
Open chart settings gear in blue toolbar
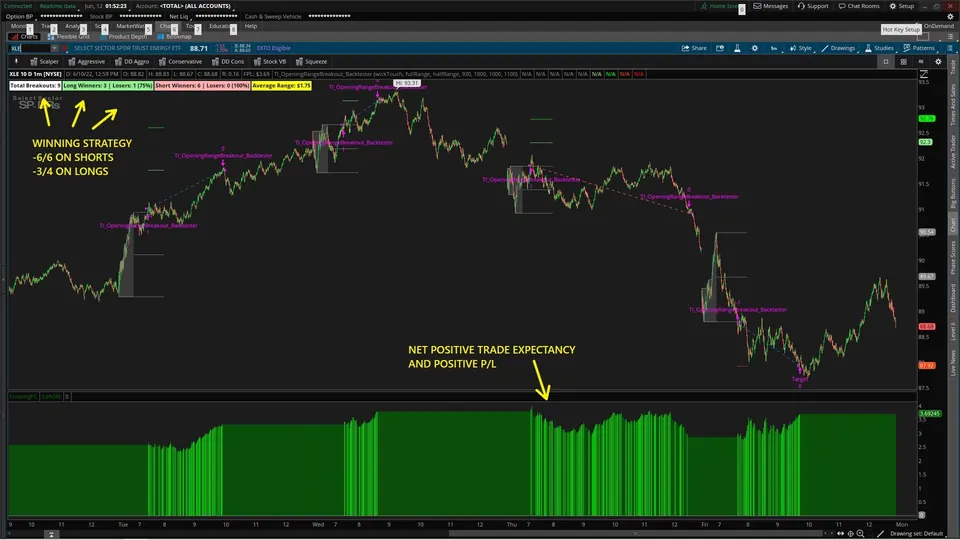point(754,48)
